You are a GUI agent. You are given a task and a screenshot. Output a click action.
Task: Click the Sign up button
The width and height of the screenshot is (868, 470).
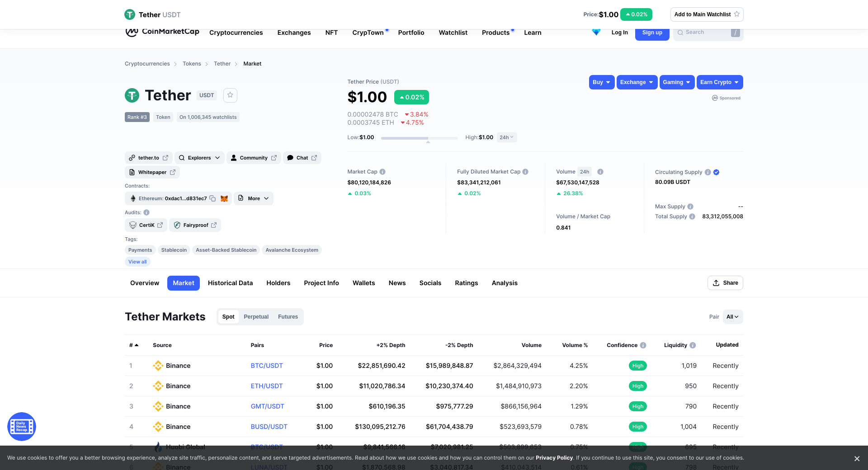pos(652,33)
